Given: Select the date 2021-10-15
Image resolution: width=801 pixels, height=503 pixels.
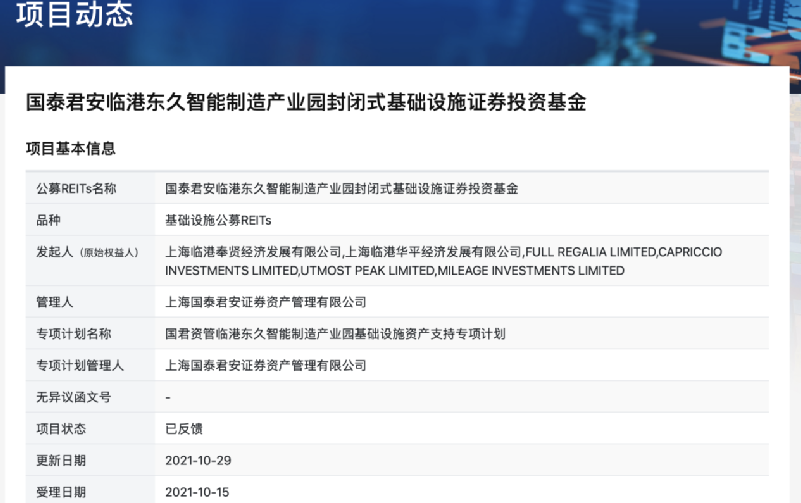Looking at the screenshot, I should click(197, 492).
